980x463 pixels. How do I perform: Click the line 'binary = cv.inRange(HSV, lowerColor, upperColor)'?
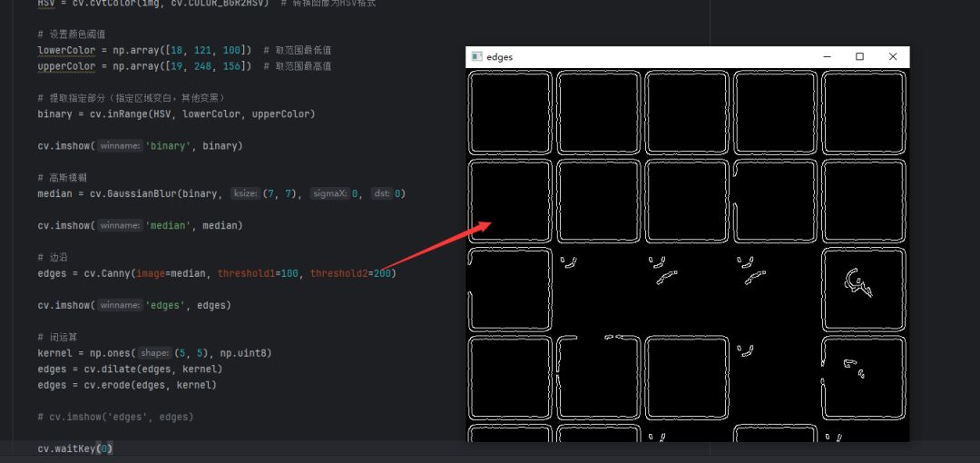176,113
